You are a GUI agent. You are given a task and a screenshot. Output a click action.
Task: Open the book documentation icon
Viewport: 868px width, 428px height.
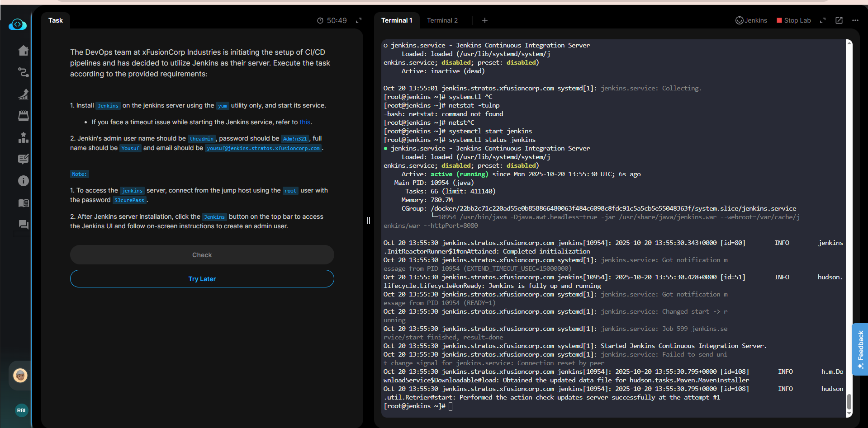click(x=23, y=203)
